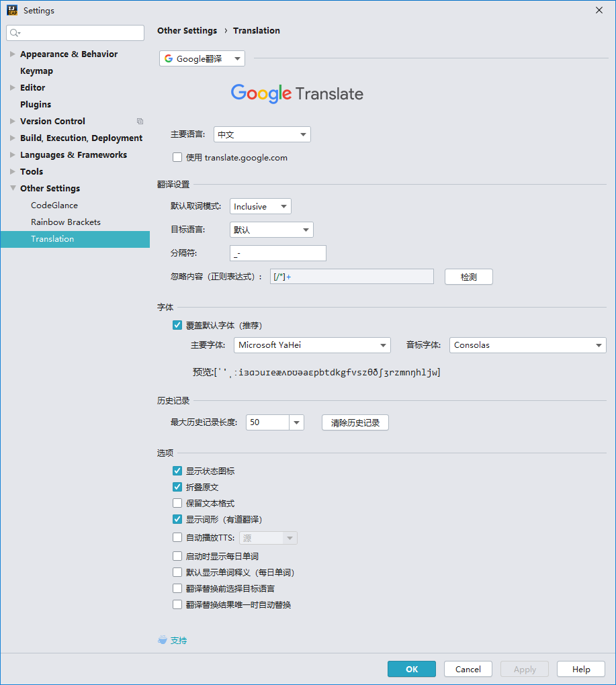
Task: Enable 默认显示单词释义 (每日单词) checkbox
Action: click(177, 572)
